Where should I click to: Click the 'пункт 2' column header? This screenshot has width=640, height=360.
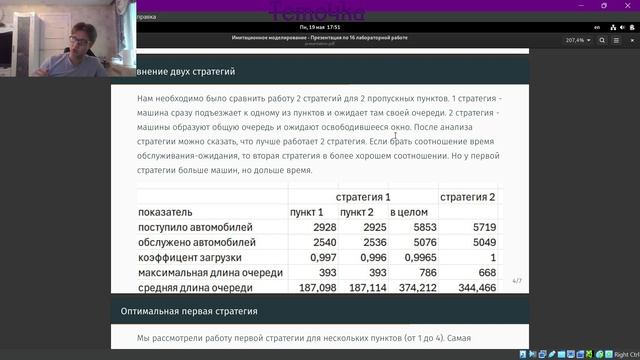pos(356,212)
